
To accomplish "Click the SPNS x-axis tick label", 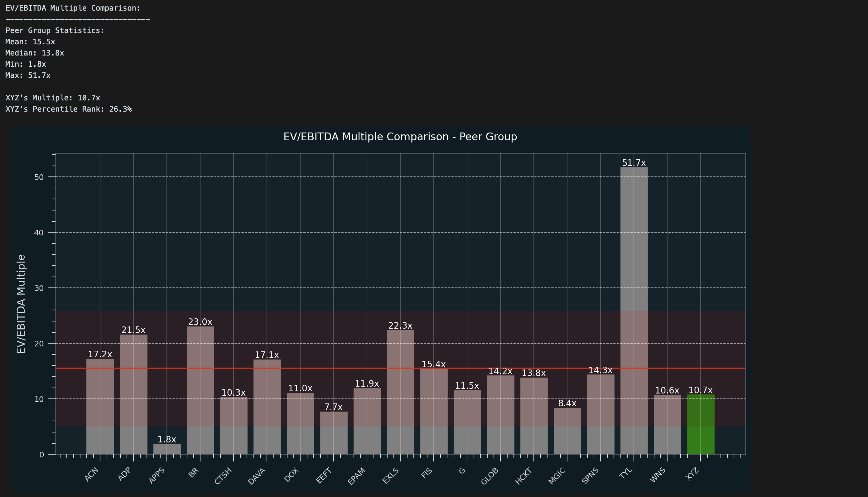I will (x=591, y=475).
